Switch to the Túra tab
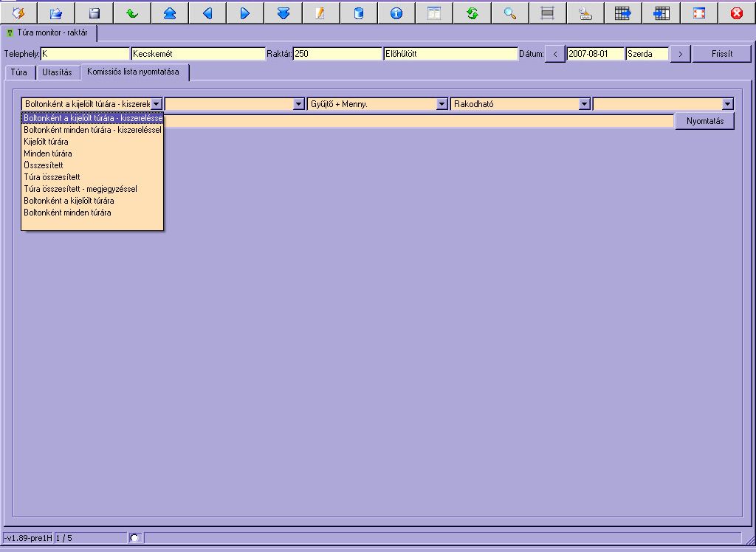Screen dimensions: 756x552 [19, 72]
